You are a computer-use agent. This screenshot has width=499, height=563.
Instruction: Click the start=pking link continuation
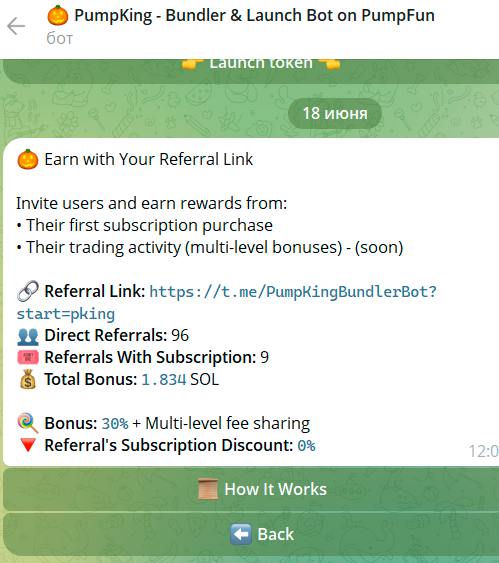[66, 314]
